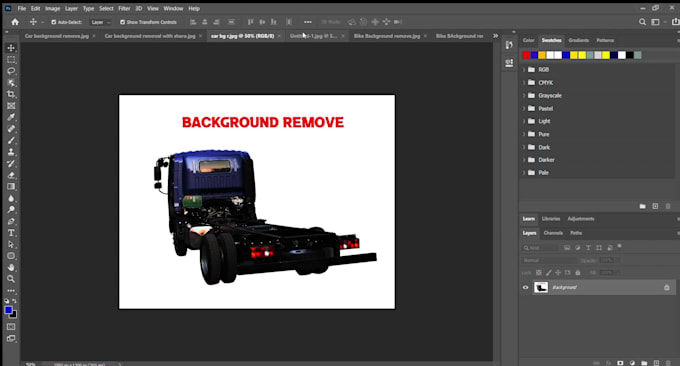This screenshot has width=680, height=366.
Task: Open the search magnifier in options bar
Action: 642,22
